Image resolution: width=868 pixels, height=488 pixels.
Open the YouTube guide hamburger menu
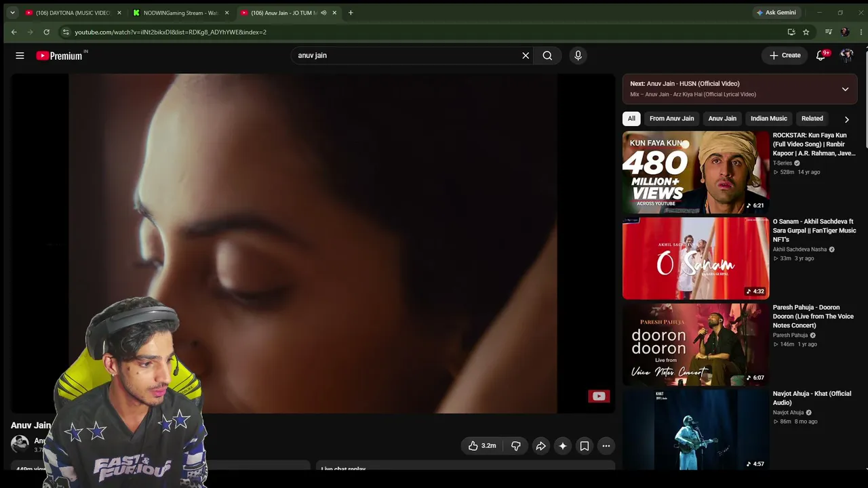point(20,56)
